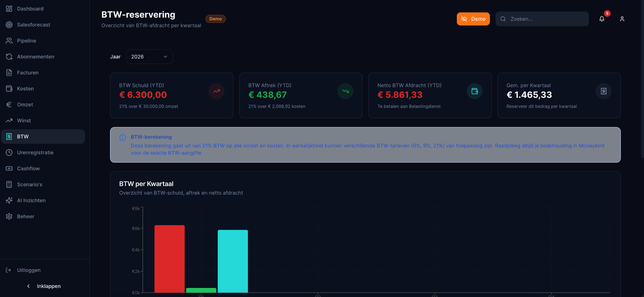Click the Winst trend icon

(x=9, y=121)
